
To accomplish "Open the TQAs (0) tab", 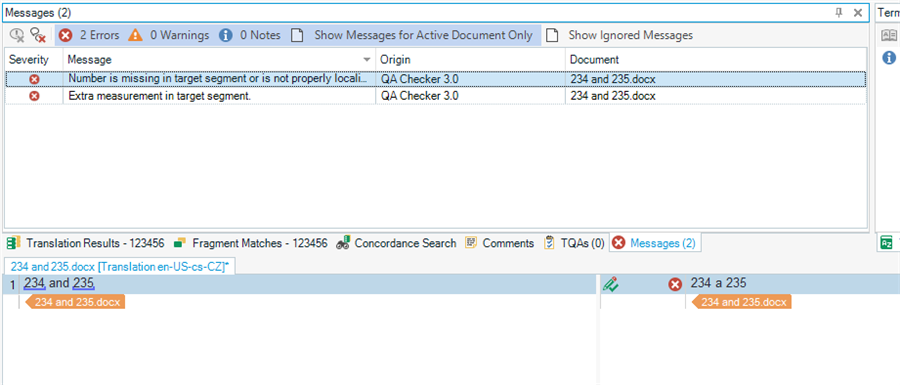I will coord(573,243).
